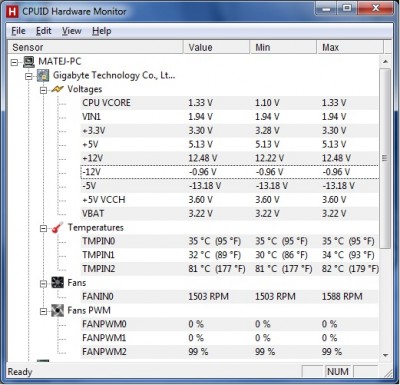Click the CPUID Hardware Monitor title bar icon
400x385 pixels.
[x=12, y=12]
